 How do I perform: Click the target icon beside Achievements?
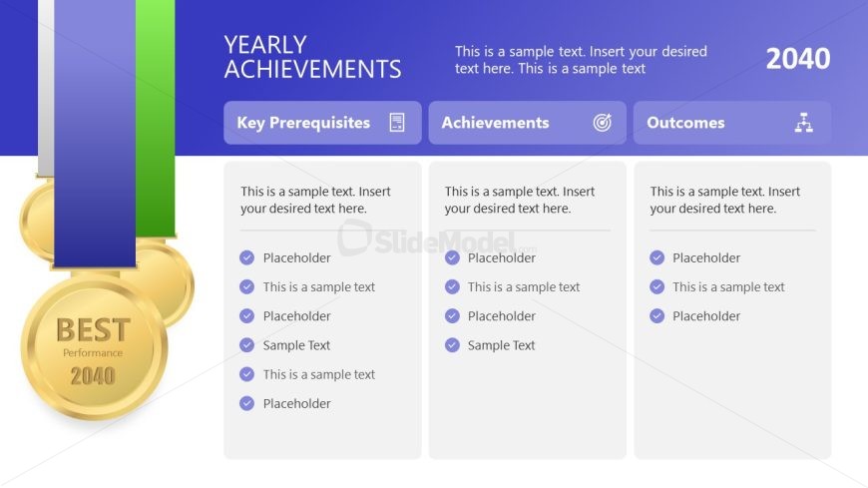(602, 123)
